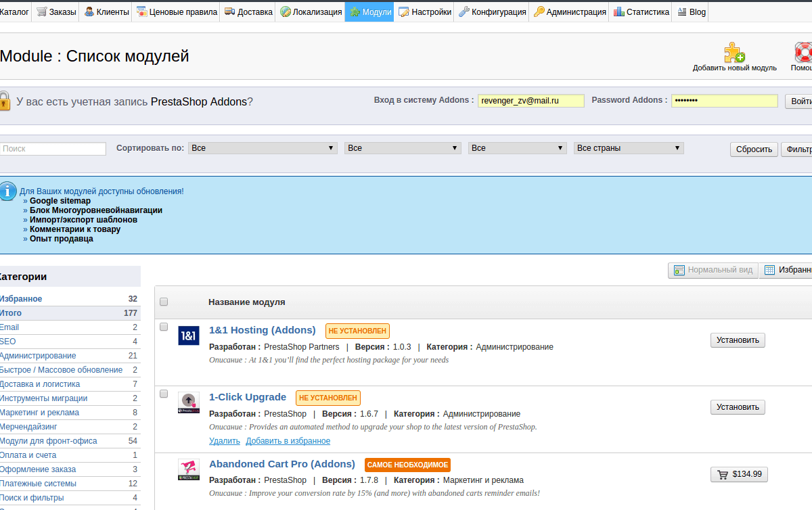Open the Blog tab
This screenshot has width=812, height=510.
click(690, 11)
